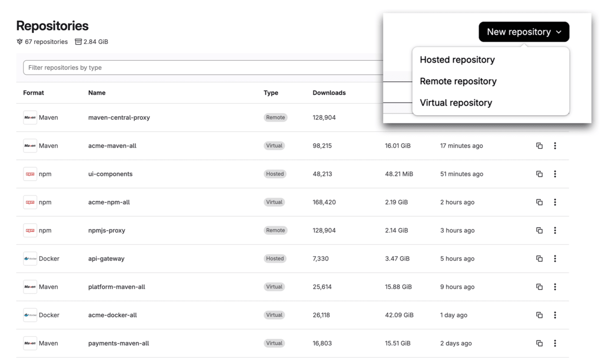Click 168,420 downloads value
602x364 pixels.
(x=324, y=202)
